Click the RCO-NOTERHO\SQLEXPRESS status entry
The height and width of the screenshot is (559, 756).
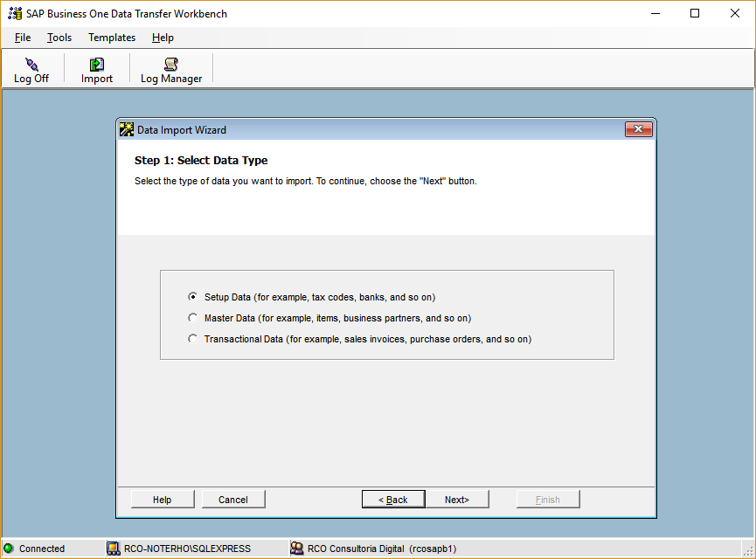click(188, 549)
